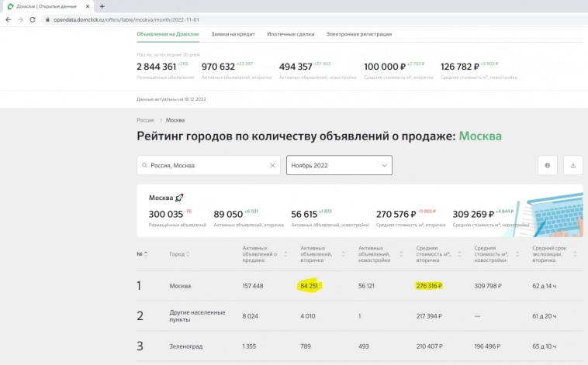Click value 8 024 in second row
Image resolution: width=588 pixels, height=365 pixels.
pos(250,316)
